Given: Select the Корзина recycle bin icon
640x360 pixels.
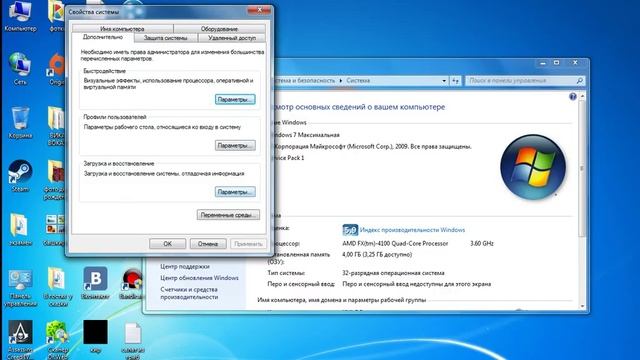Looking at the screenshot, I should coord(20,122).
